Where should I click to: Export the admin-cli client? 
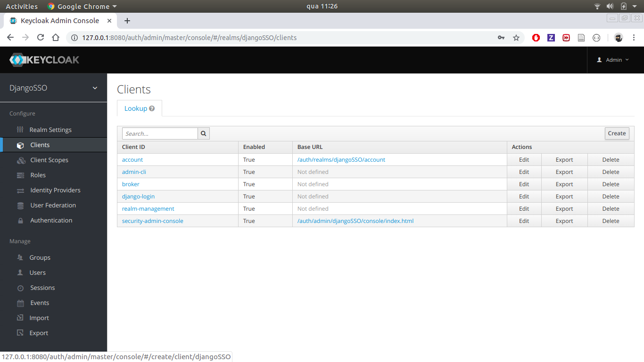(564, 172)
